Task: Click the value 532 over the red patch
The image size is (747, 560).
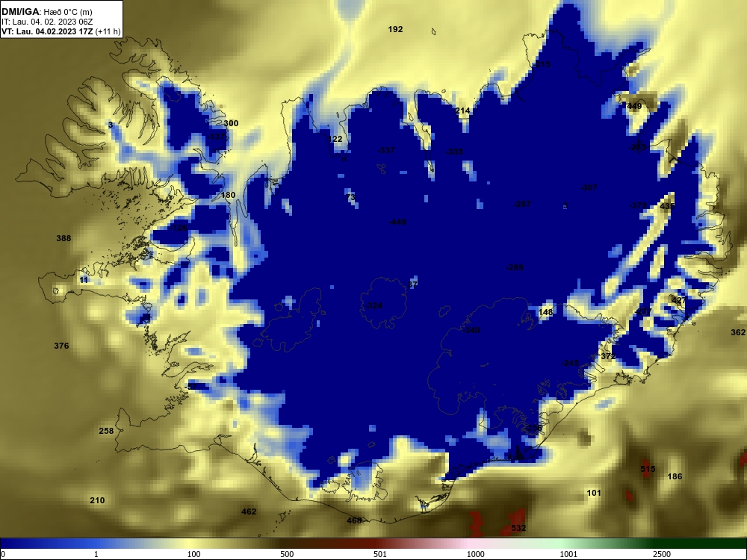Action: pyautogui.click(x=518, y=528)
